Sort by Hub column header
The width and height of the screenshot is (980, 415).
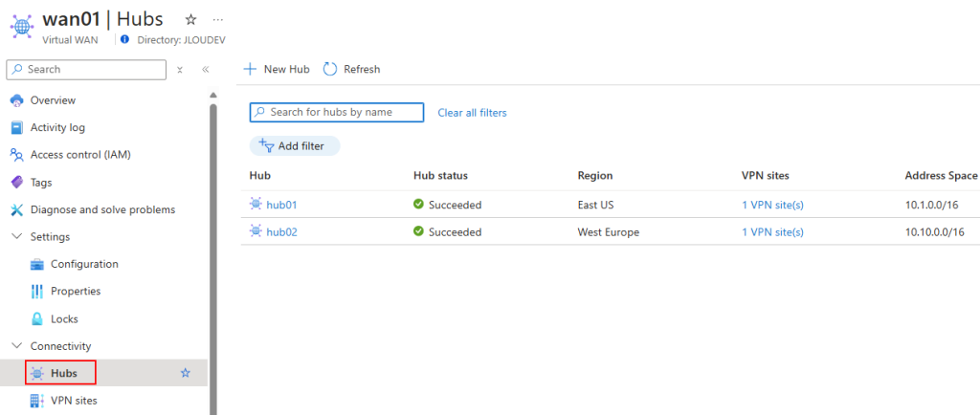[260, 176]
